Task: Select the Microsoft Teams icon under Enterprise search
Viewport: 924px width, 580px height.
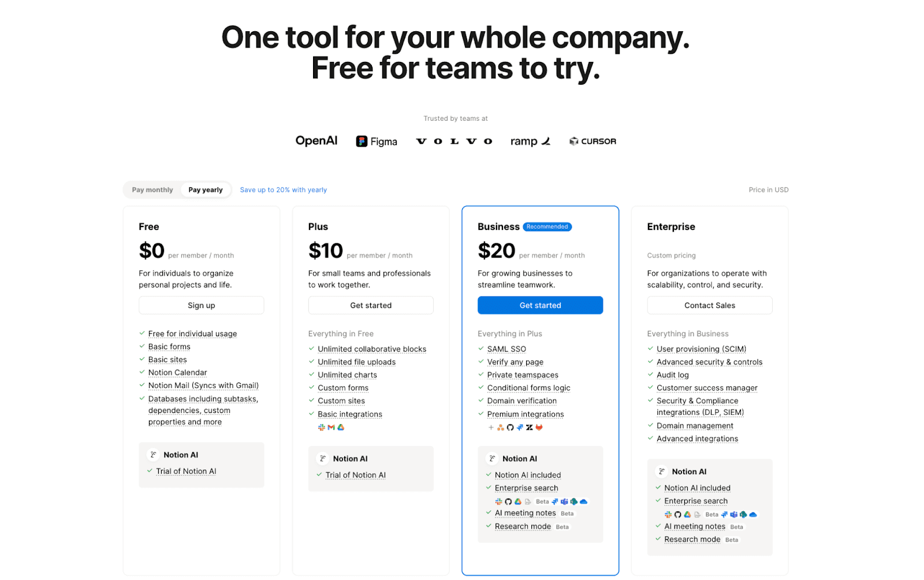Action: (564, 502)
